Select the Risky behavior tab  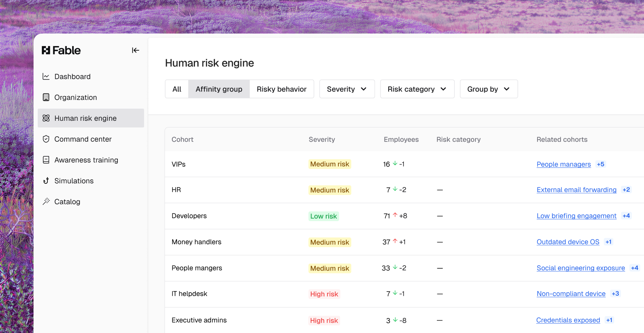click(x=281, y=89)
